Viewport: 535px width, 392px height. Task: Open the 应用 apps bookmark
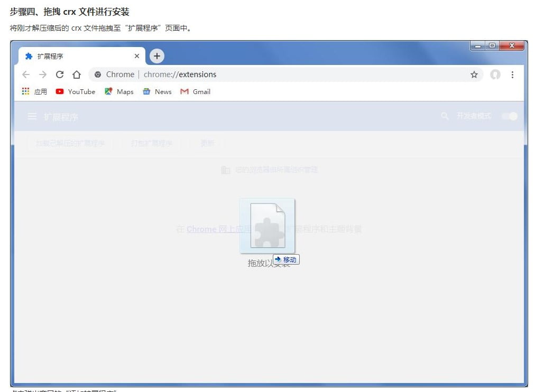tap(34, 91)
